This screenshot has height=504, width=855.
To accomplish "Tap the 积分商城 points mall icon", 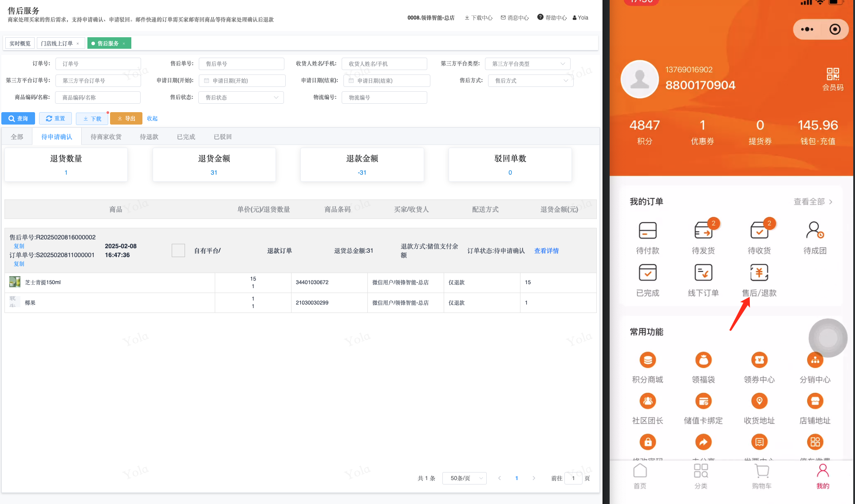I will pos(648,360).
